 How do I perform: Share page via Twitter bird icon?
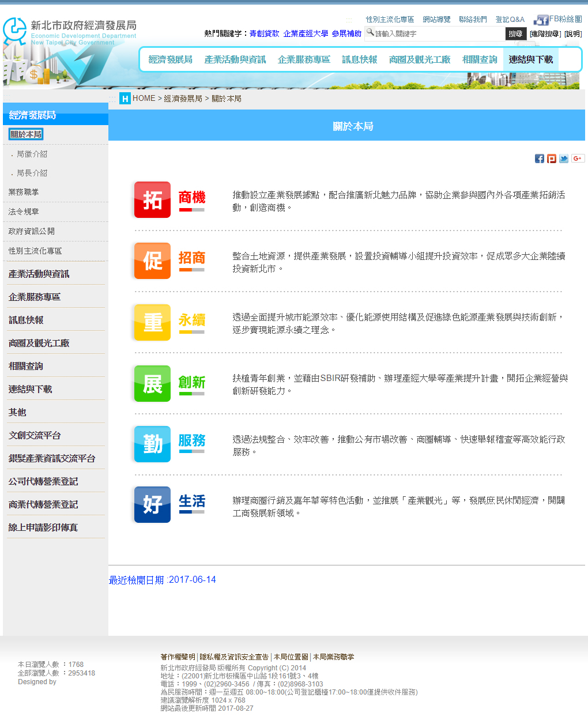pos(564,159)
